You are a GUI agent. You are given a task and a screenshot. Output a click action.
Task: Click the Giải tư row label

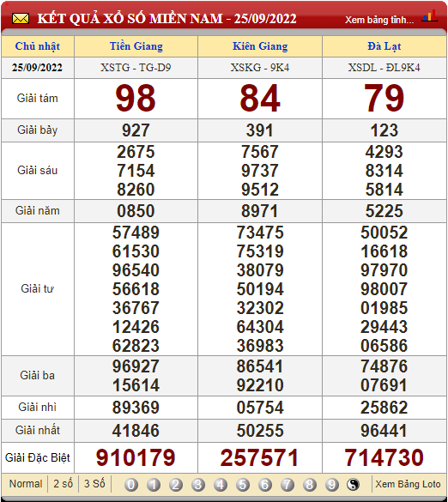(x=38, y=289)
